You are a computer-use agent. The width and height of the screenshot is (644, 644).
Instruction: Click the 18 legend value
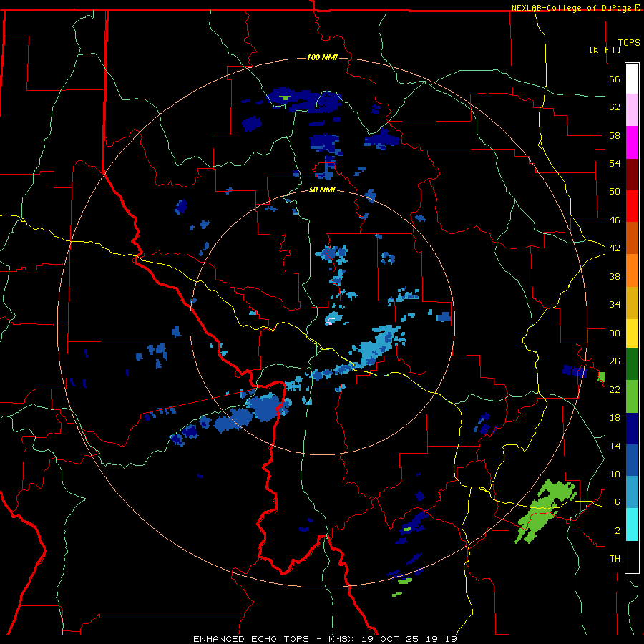(x=615, y=418)
